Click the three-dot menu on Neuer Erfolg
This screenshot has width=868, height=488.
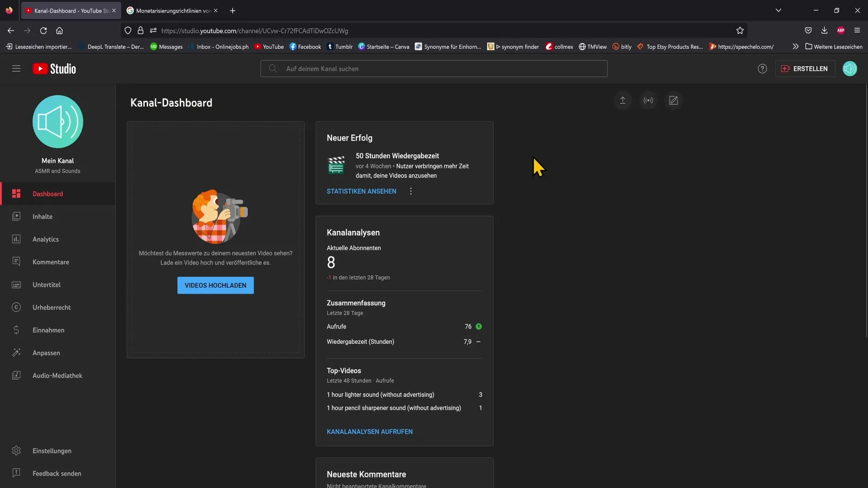(411, 191)
